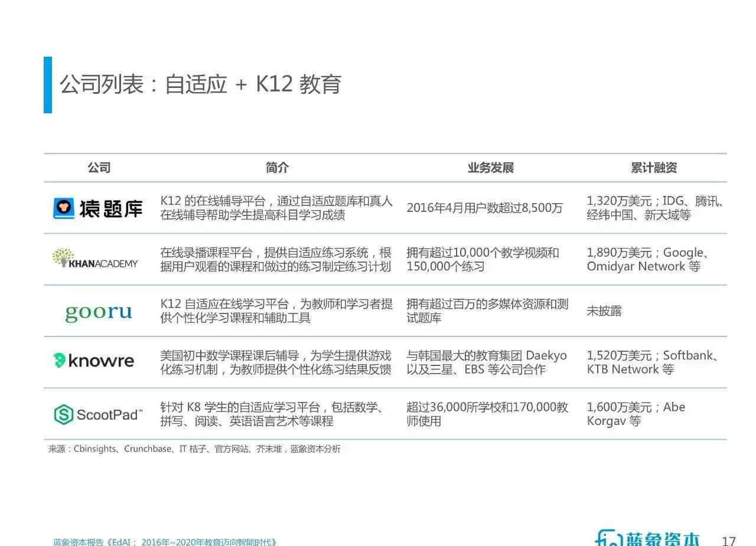Click the 未披露 funding cell
Screen dimensions: 756x546
point(604,311)
